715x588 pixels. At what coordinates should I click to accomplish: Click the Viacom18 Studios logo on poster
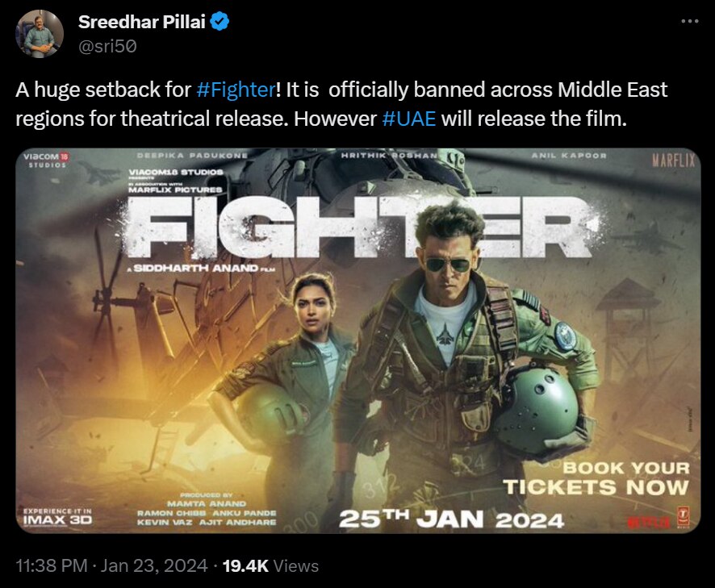pyautogui.click(x=46, y=160)
